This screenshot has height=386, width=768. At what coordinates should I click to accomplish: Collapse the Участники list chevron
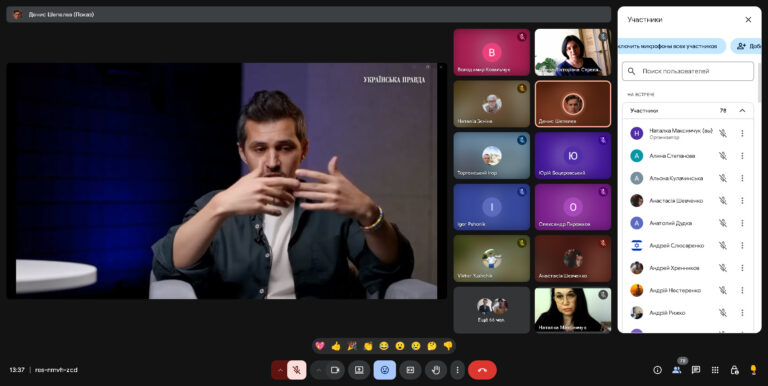742,111
